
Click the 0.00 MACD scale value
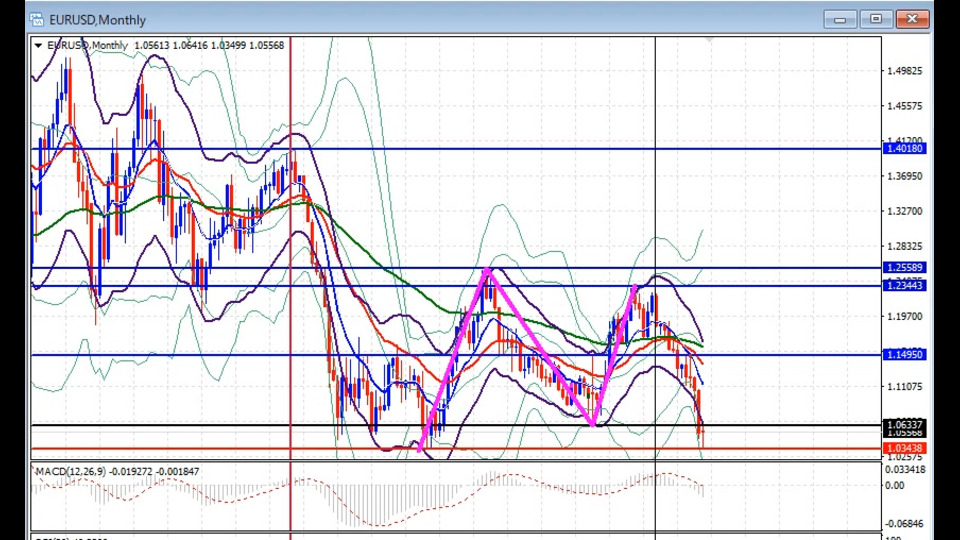[x=895, y=486]
